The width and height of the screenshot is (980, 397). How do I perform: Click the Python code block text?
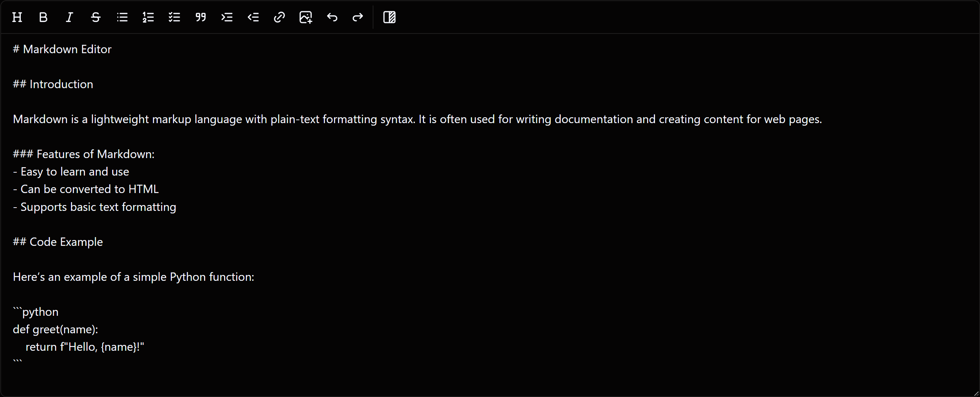[x=55, y=330]
